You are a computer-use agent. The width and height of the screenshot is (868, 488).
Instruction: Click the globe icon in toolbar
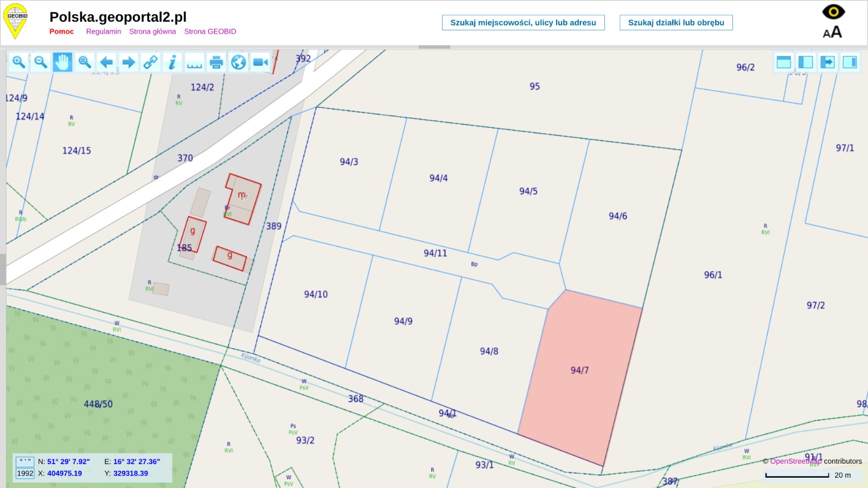(x=238, y=62)
